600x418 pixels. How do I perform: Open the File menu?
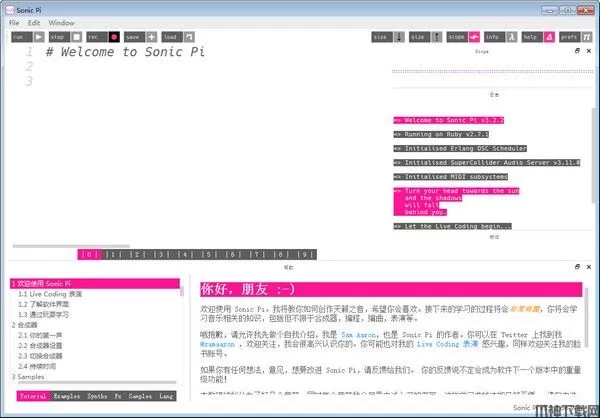13,21
